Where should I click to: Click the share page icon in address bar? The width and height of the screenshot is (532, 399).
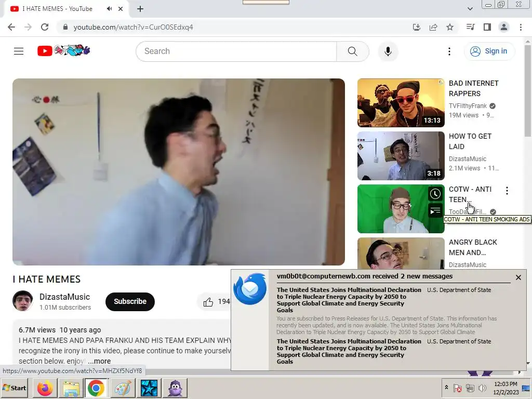click(x=433, y=27)
